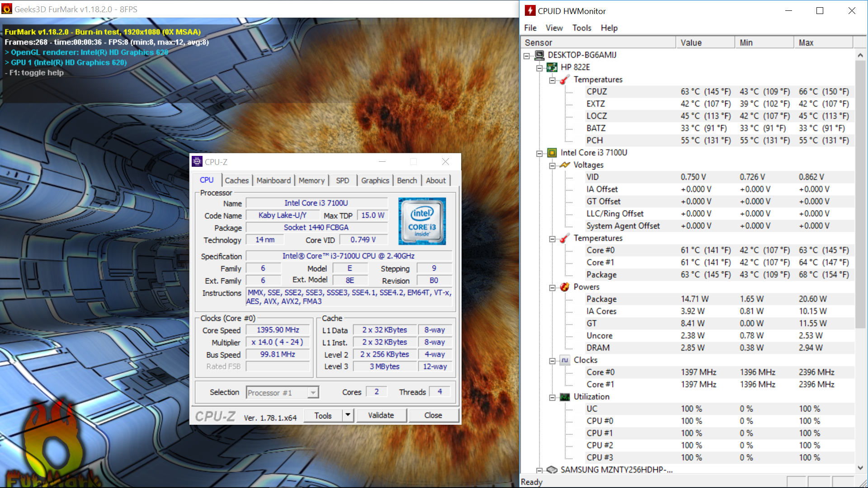868x488 pixels.
Task: Switch to the SPD tab in CPU-Z
Action: coord(343,180)
